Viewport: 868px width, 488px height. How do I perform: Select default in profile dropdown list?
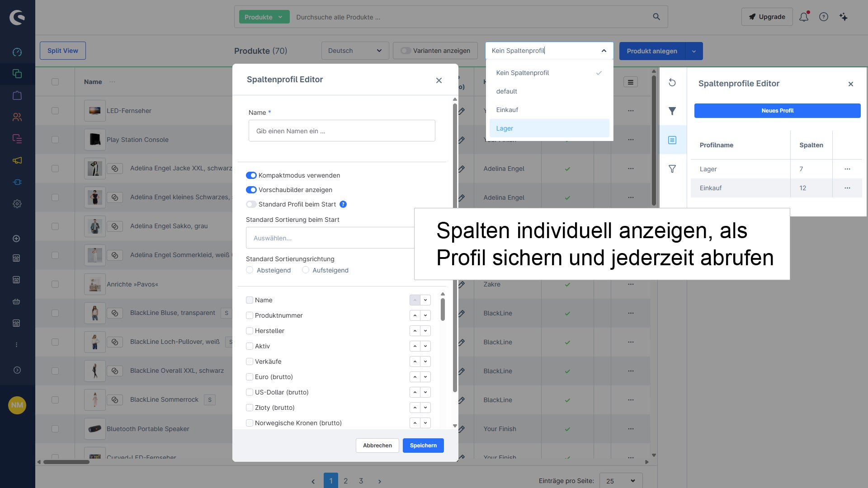coord(549,91)
